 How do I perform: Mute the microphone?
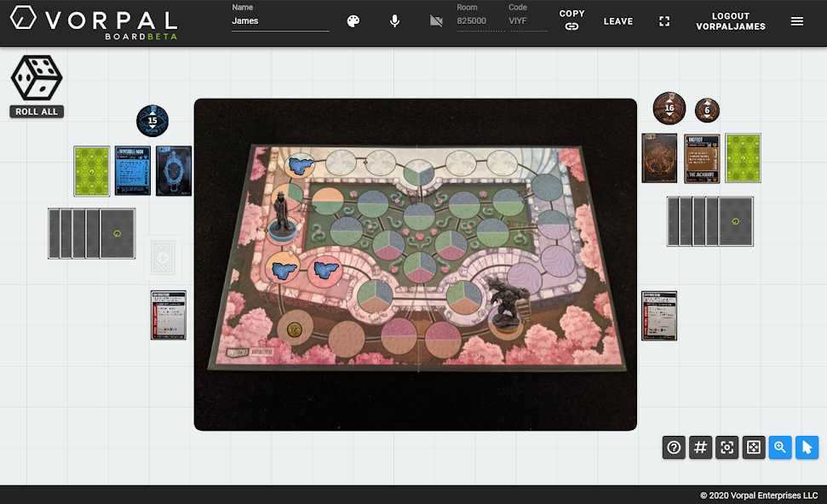tap(394, 20)
